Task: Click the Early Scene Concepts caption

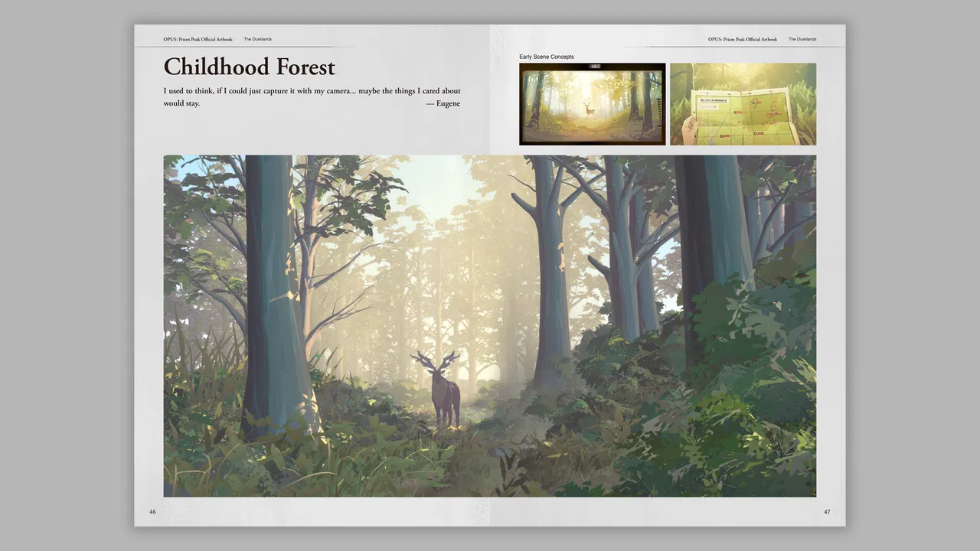Action: [547, 57]
